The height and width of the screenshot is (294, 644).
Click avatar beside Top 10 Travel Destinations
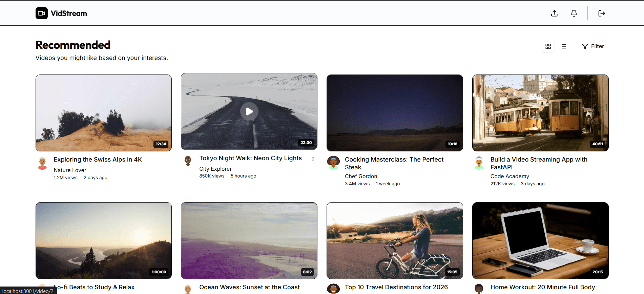(333, 289)
